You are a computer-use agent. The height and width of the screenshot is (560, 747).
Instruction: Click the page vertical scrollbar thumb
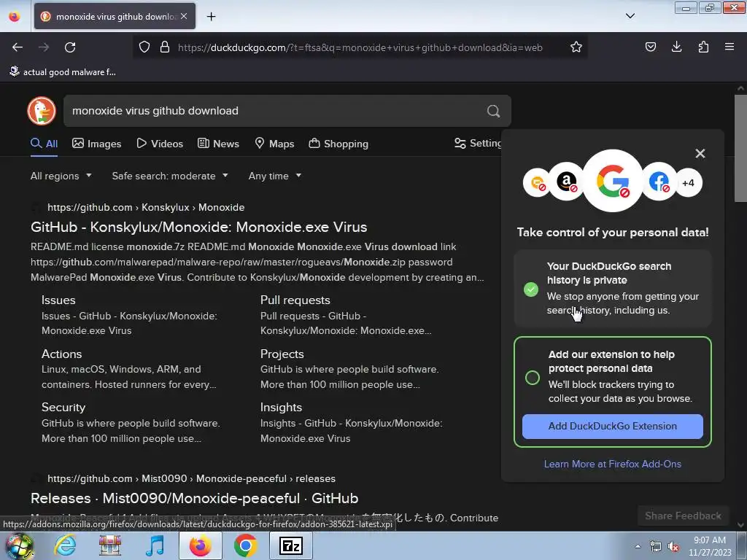[740, 148]
